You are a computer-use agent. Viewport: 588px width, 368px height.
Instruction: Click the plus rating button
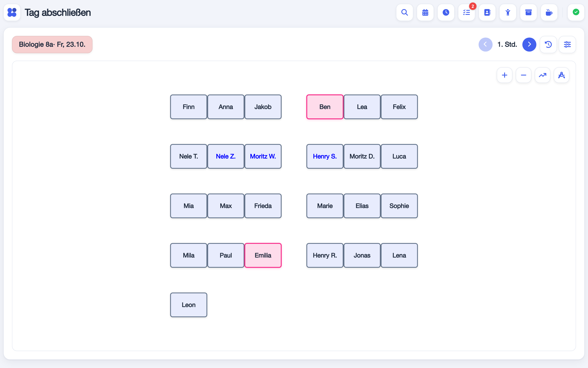click(504, 75)
